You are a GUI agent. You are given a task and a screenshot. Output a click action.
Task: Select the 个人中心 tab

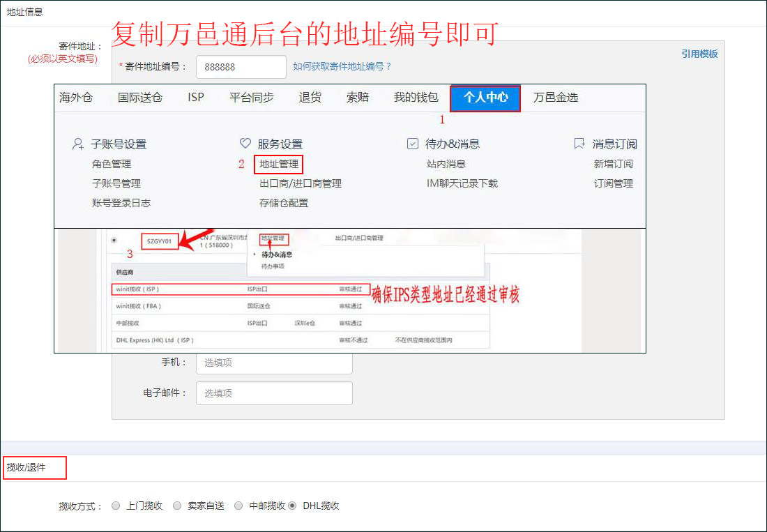coord(485,98)
